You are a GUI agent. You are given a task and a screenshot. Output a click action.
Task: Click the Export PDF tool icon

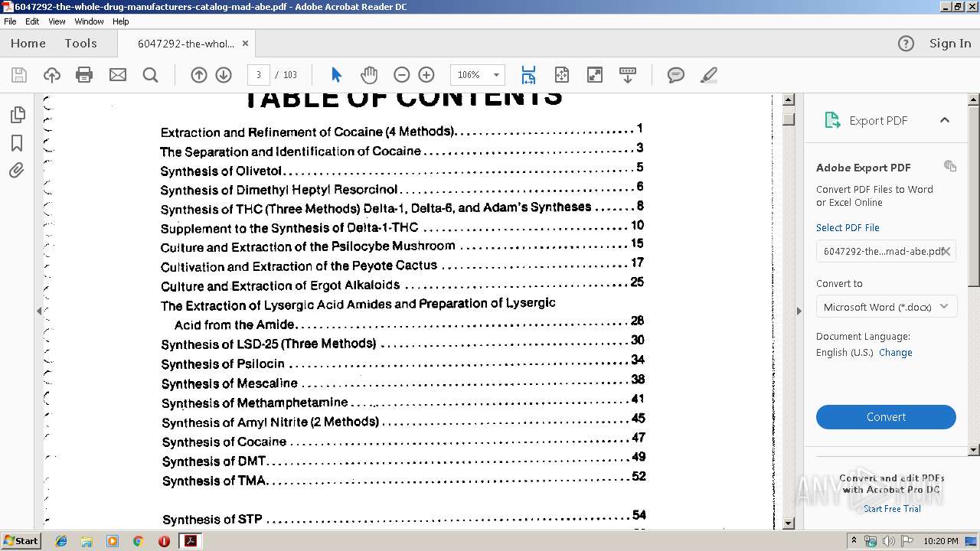832,120
